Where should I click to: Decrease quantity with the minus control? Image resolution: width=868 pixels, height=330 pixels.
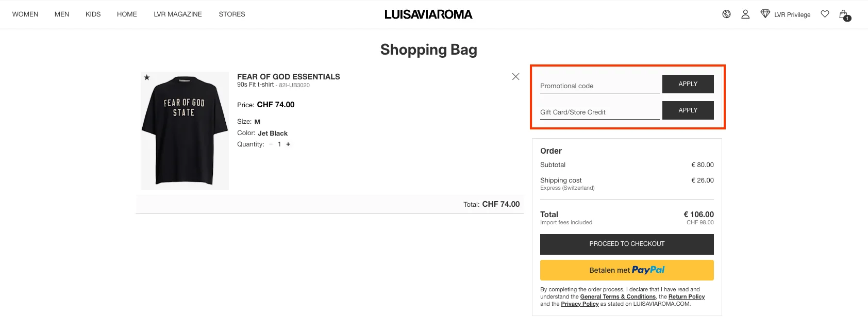(x=271, y=144)
